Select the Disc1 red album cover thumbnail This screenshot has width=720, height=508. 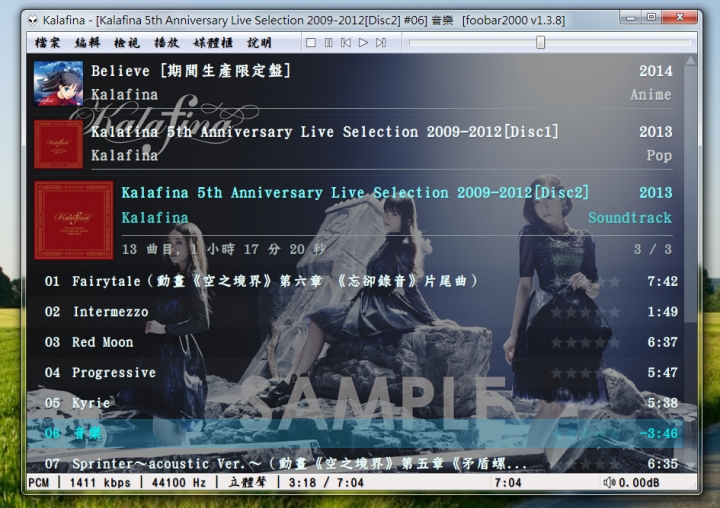pyautogui.click(x=58, y=144)
